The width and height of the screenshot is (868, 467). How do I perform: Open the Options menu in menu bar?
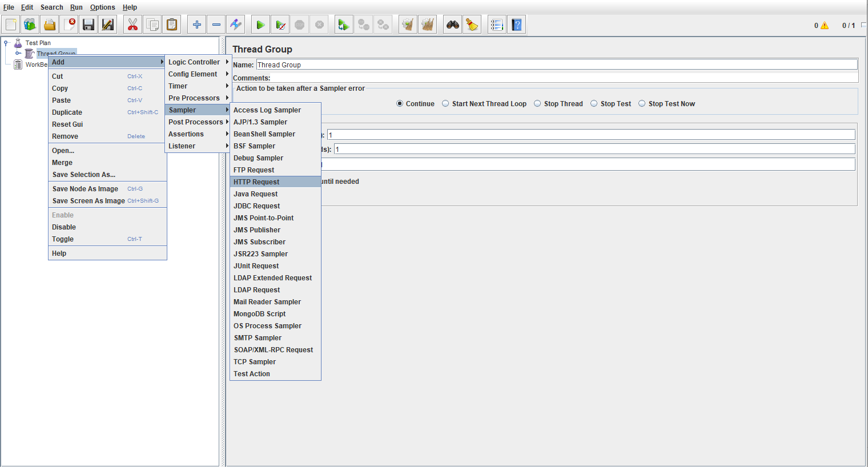(102, 7)
